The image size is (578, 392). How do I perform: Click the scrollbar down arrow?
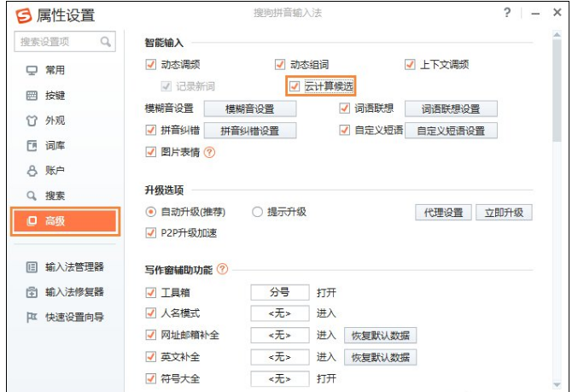point(557,385)
